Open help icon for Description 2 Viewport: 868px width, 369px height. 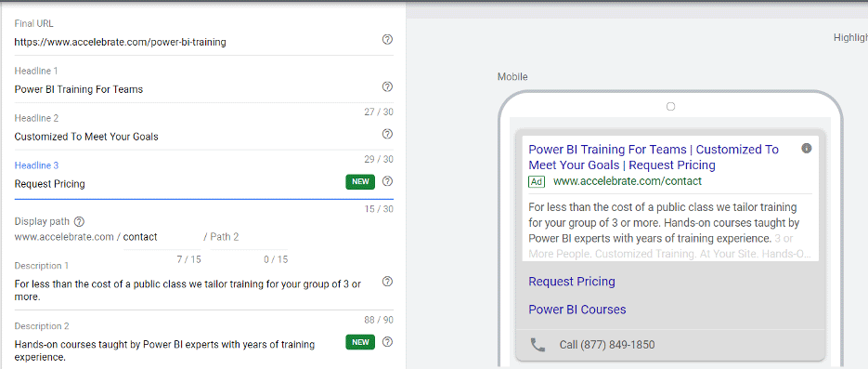point(387,341)
